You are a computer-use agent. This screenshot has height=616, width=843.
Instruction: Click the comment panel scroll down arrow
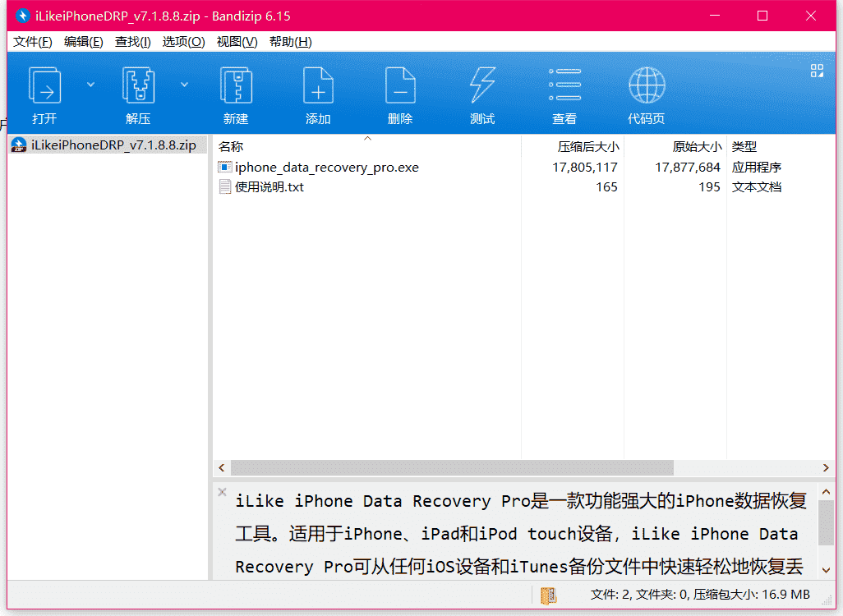tap(827, 570)
